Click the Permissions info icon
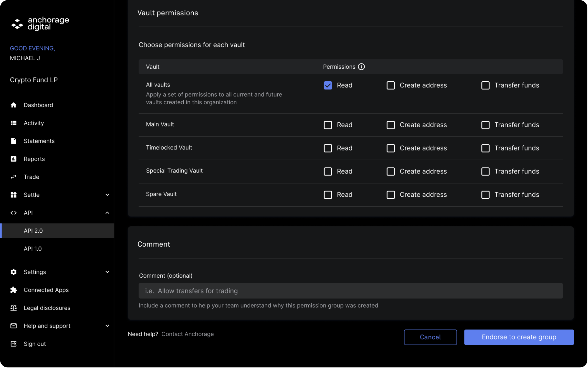The width and height of the screenshot is (588, 368). pyautogui.click(x=361, y=66)
